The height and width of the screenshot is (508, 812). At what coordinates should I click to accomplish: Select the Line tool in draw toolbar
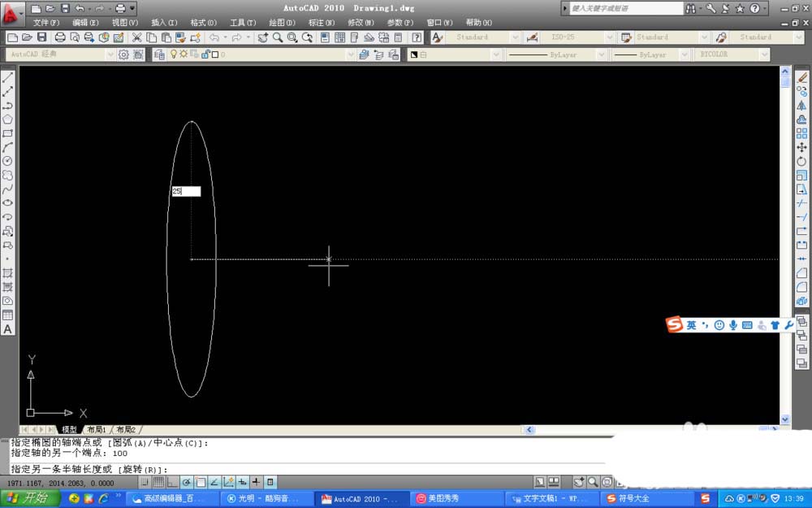pos(8,78)
